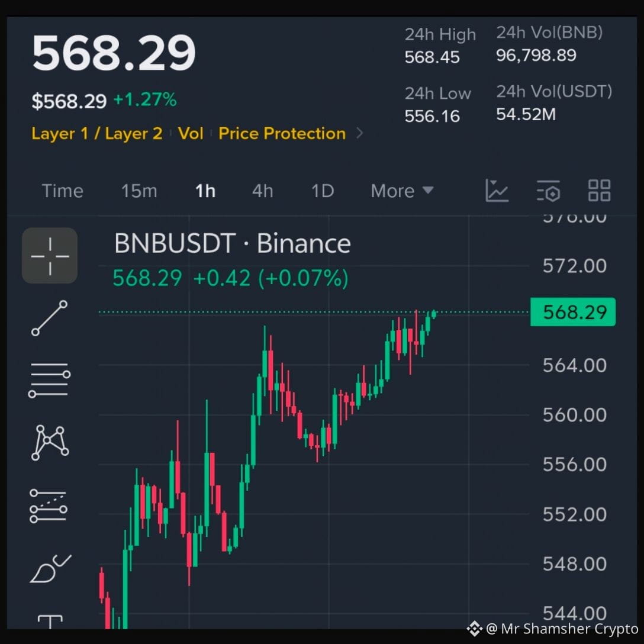Click the 552.00 price axis label
Image resolution: width=644 pixels, height=644 pixels.
tap(575, 514)
